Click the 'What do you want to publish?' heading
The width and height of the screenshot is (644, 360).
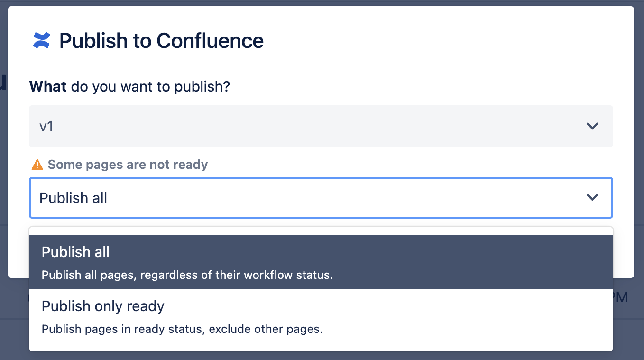pos(129,86)
